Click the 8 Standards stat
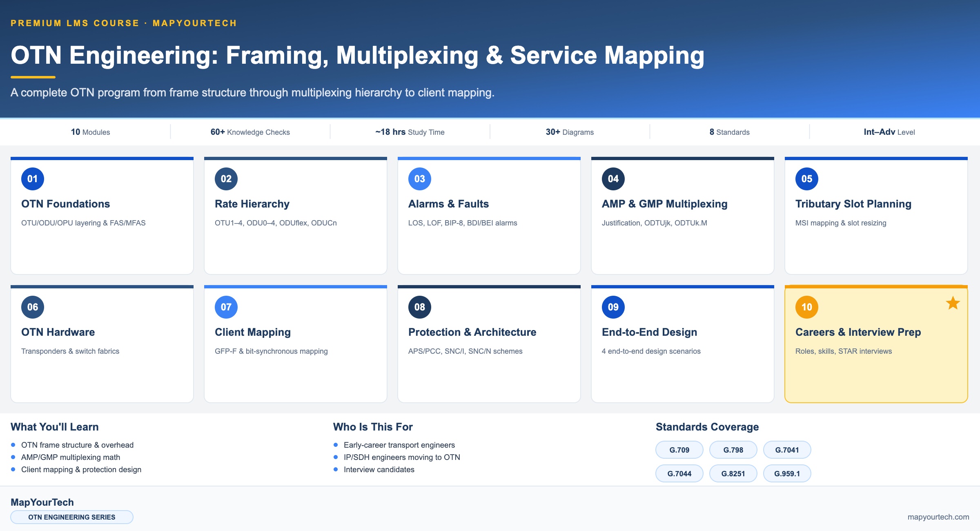 (730, 132)
